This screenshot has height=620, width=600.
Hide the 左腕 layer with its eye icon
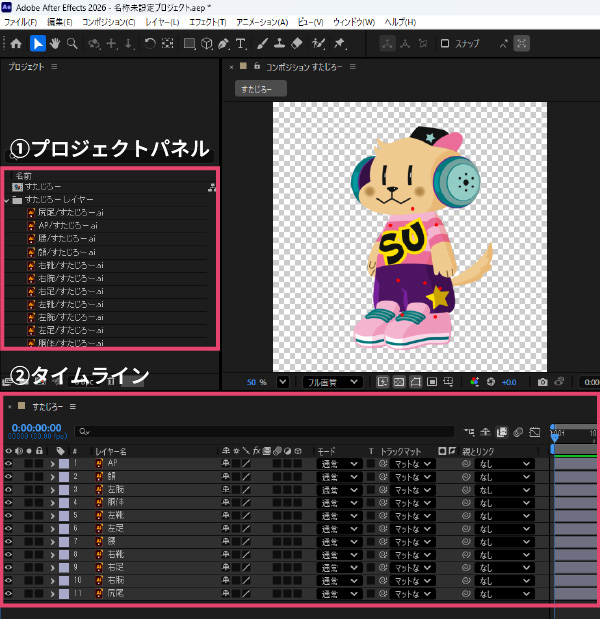8,490
